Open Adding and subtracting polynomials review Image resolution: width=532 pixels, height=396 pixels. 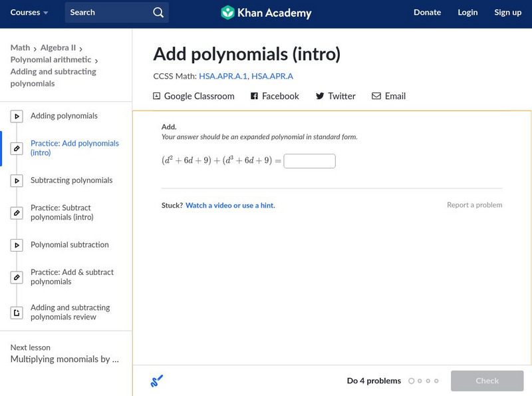[70, 312]
